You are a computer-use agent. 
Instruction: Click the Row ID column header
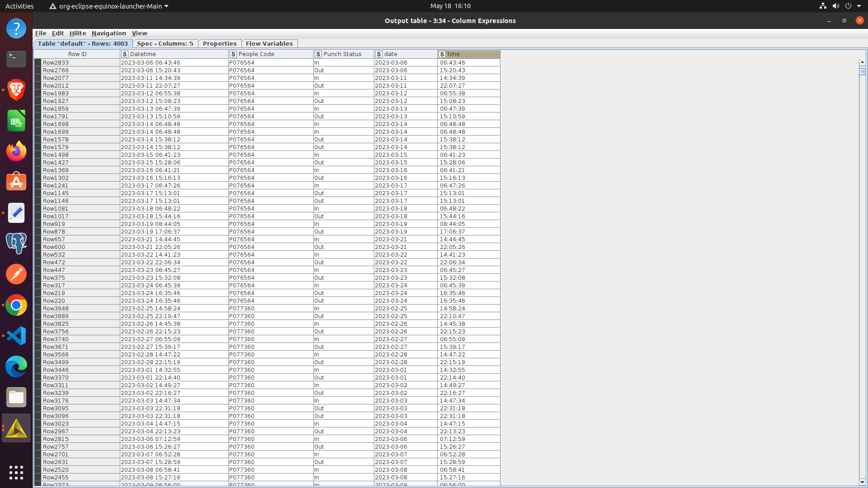[77, 54]
